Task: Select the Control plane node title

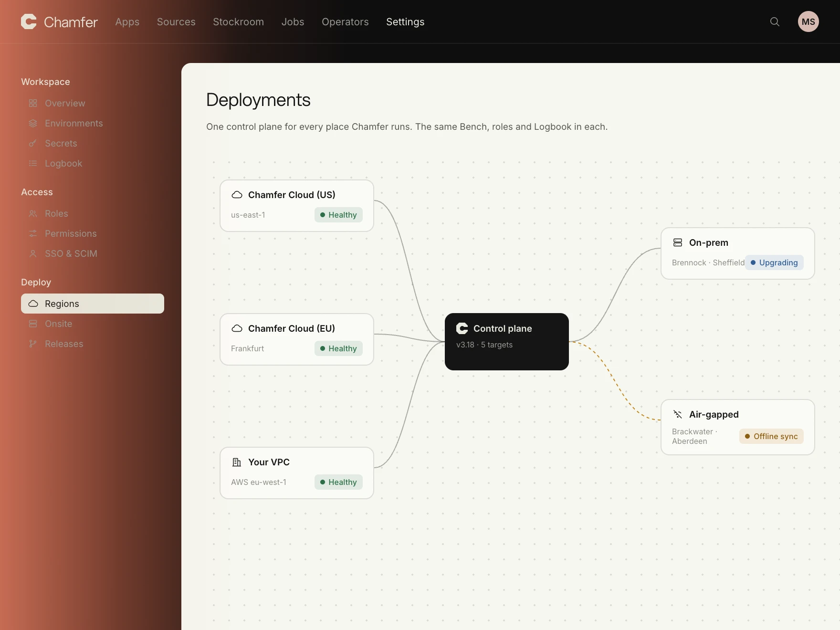Action: coord(503,328)
